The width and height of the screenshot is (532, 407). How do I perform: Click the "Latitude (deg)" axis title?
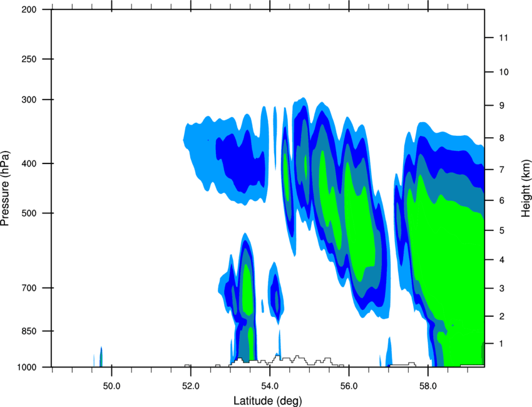(x=267, y=401)
